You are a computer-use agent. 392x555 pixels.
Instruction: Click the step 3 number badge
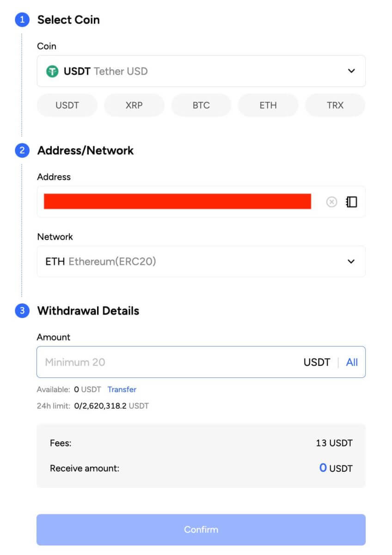[x=22, y=311]
